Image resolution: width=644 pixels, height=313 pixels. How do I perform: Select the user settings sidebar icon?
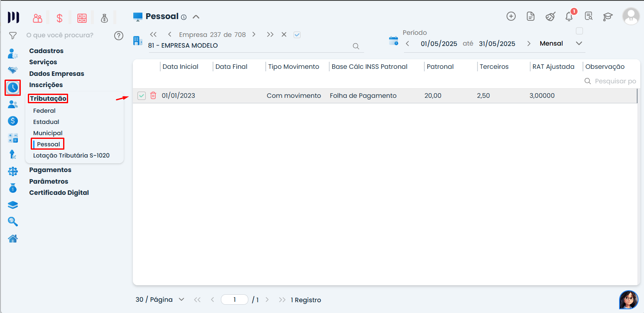pyautogui.click(x=13, y=53)
